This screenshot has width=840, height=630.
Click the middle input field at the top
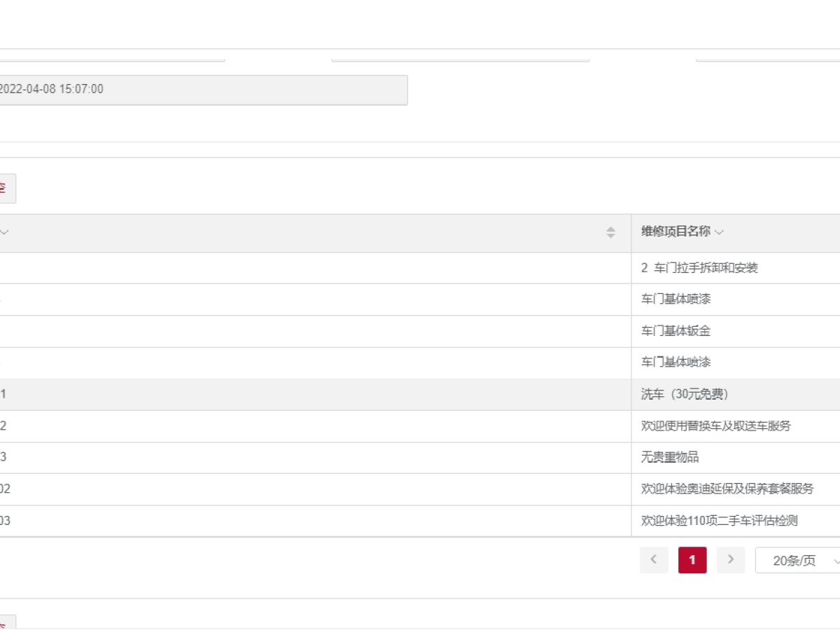pyautogui.click(x=460, y=56)
